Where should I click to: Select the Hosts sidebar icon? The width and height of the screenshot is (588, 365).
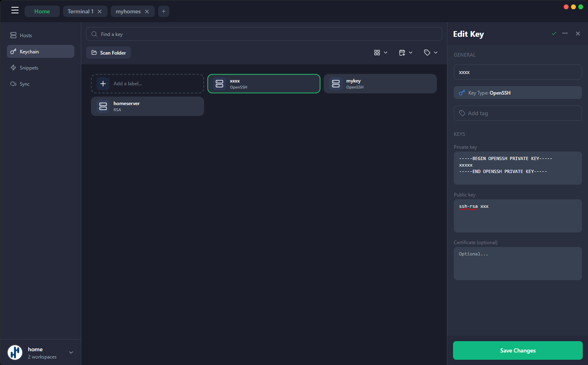[x=14, y=35]
